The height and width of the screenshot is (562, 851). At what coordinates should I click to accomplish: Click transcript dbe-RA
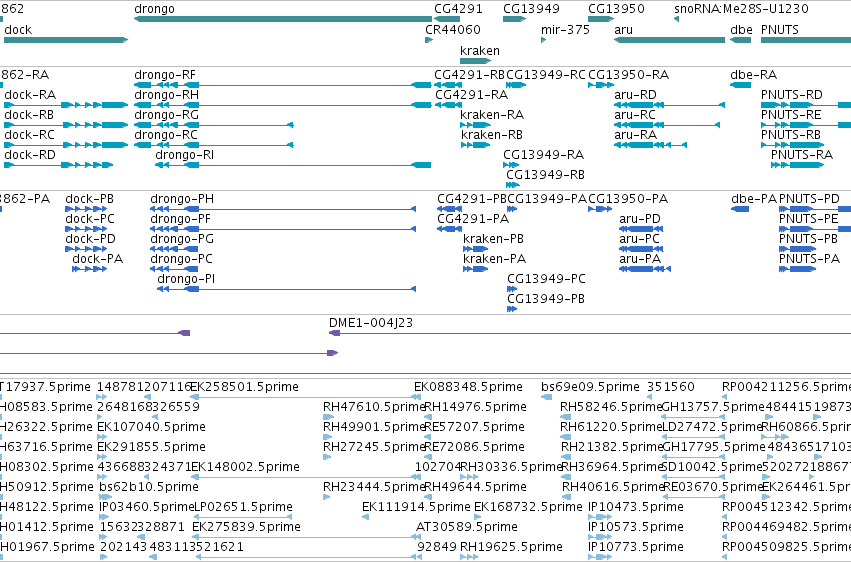[740, 85]
